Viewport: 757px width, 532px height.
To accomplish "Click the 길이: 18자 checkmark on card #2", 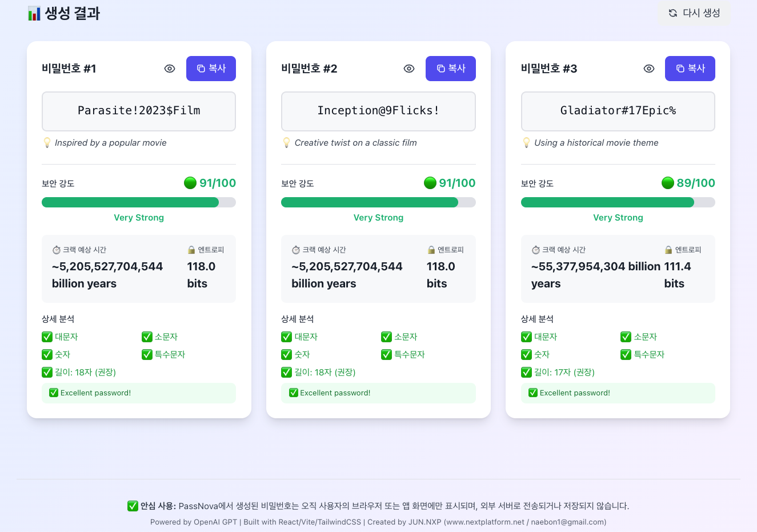I will (x=286, y=372).
